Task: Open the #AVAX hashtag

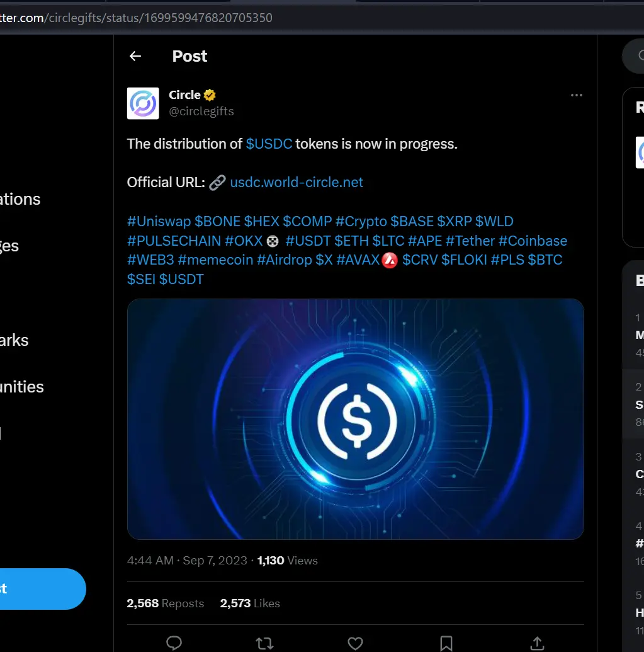Action: pos(358,260)
